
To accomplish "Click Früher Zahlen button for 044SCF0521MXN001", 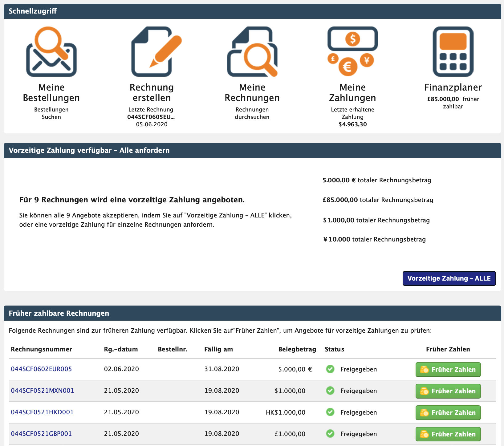I will [448, 391].
